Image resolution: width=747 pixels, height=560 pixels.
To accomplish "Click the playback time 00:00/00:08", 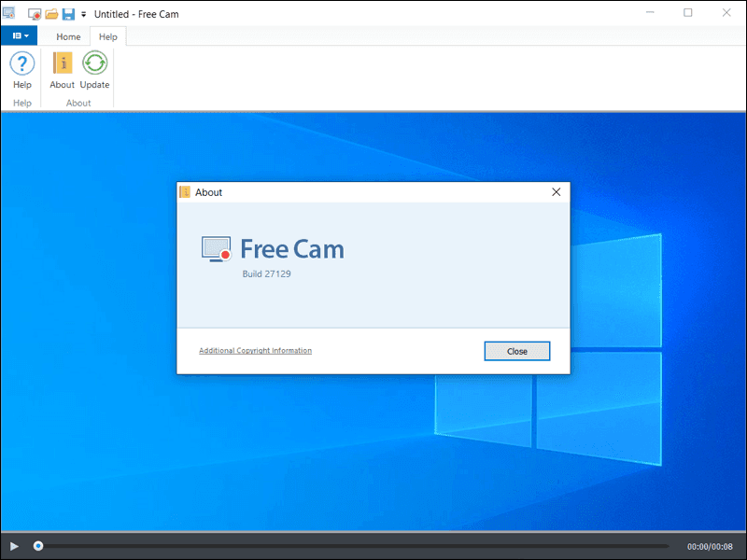I will coord(710,547).
